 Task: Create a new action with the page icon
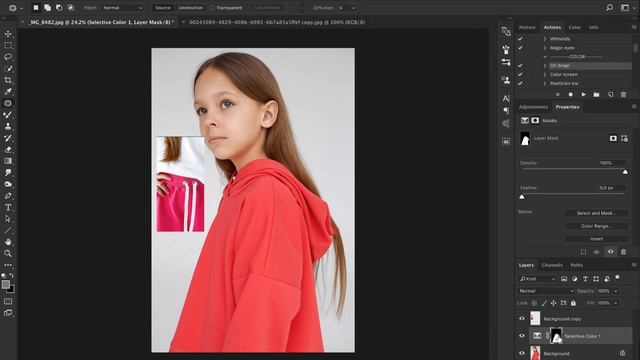[x=610, y=94]
